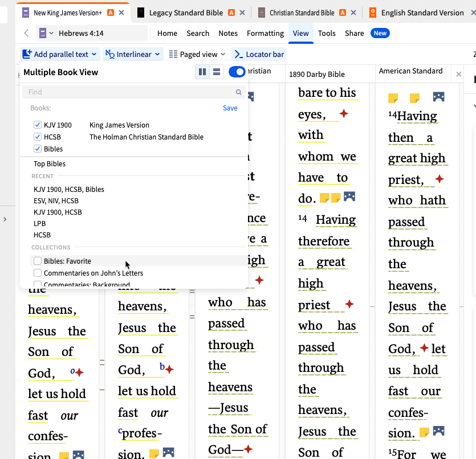This screenshot has height=459, width=476.
Task: Uncheck the Bibles checkbox
Action: point(38,149)
